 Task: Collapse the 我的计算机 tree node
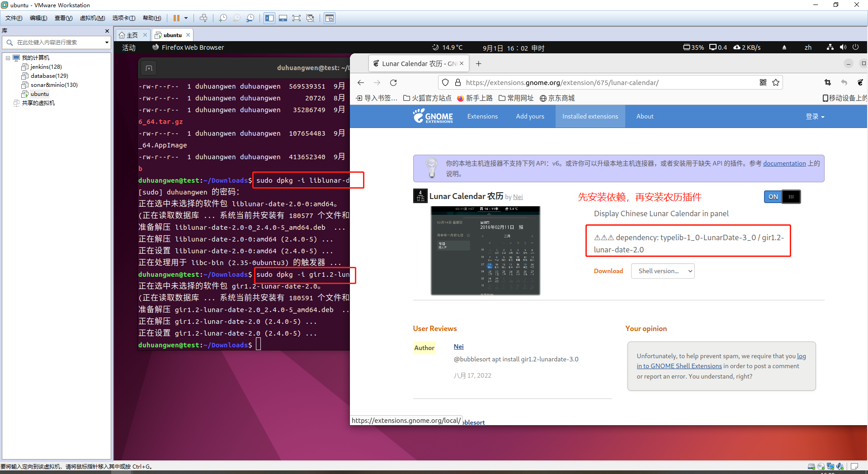tap(8, 58)
